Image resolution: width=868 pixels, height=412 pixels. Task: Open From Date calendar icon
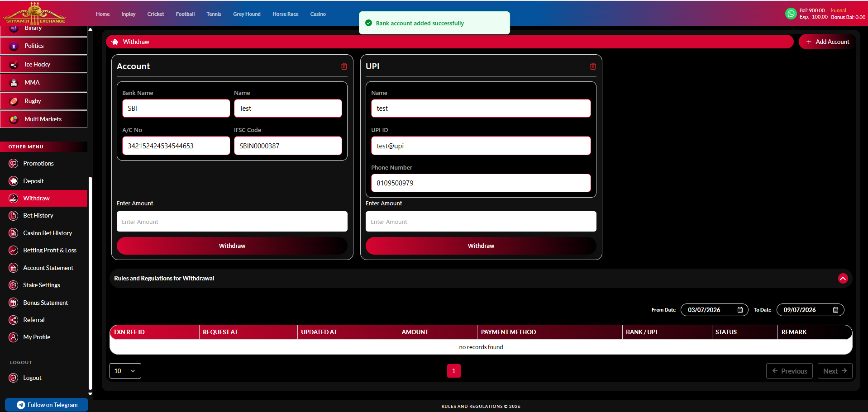click(740, 310)
